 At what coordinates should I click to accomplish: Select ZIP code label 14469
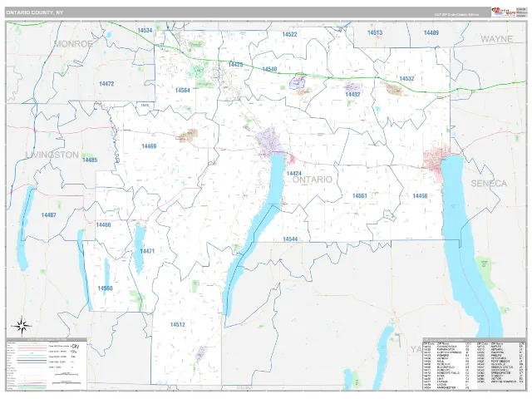click(149, 146)
